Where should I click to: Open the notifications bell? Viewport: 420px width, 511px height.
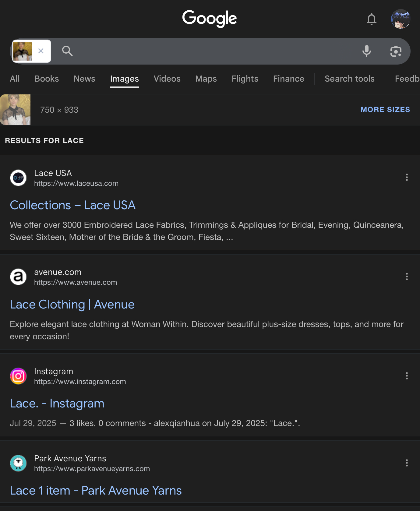pyautogui.click(x=371, y=19)
